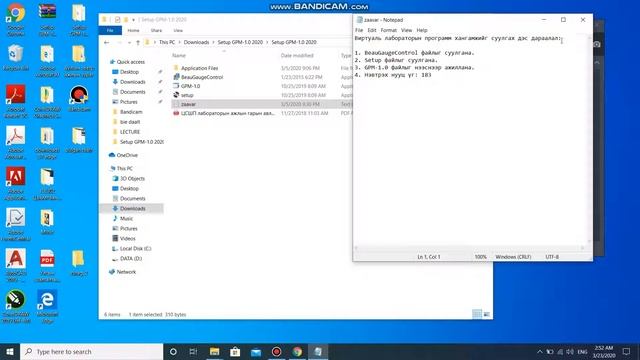Open Notepad File menu
Screen dimensions: 640x360
[359, 30]
